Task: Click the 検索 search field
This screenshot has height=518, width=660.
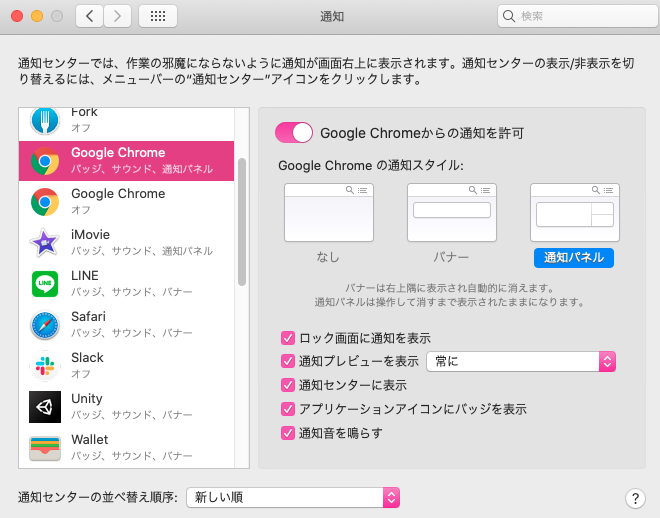Action: point(578,16)
